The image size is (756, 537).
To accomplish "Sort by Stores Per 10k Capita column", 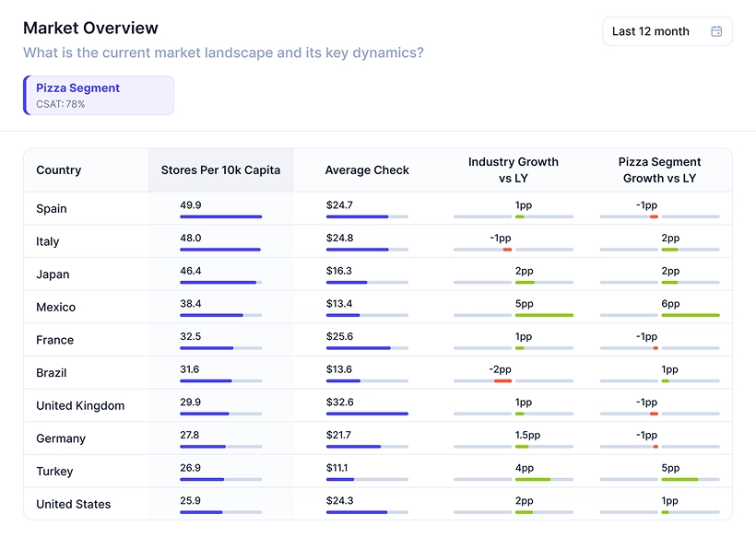I will [220, 170].
